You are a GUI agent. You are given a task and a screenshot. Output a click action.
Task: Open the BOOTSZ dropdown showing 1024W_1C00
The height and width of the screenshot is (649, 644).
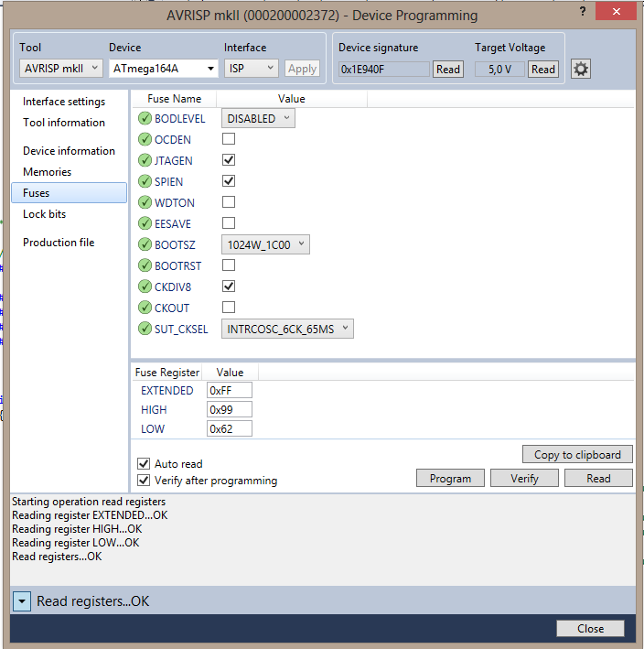265,244
